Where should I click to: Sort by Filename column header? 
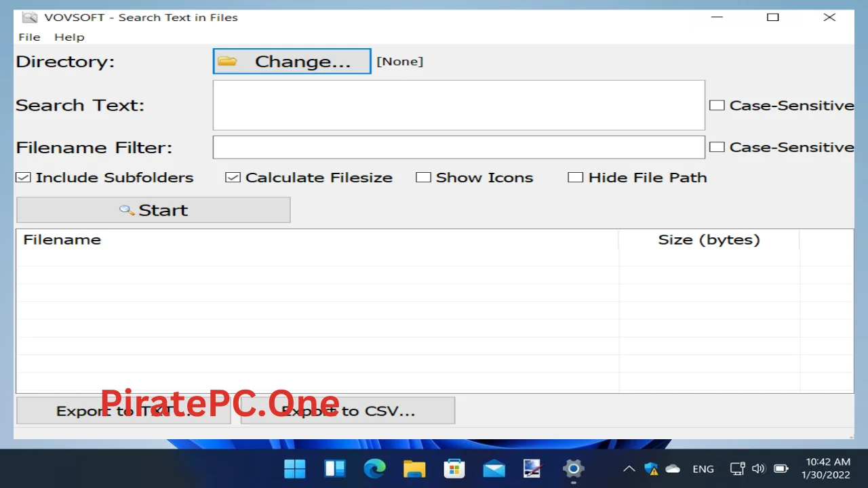pyautogui.click(x=317, y=240)
